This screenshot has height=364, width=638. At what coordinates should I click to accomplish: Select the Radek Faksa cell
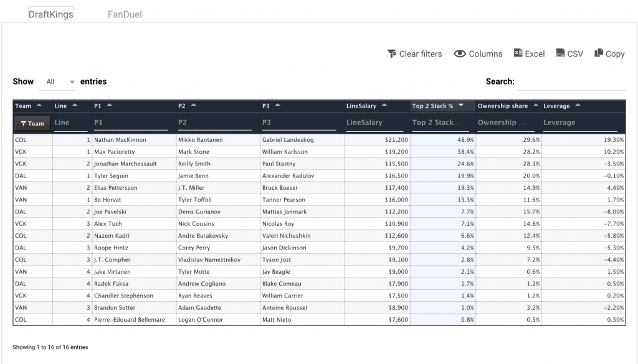[x=134, y=284]
